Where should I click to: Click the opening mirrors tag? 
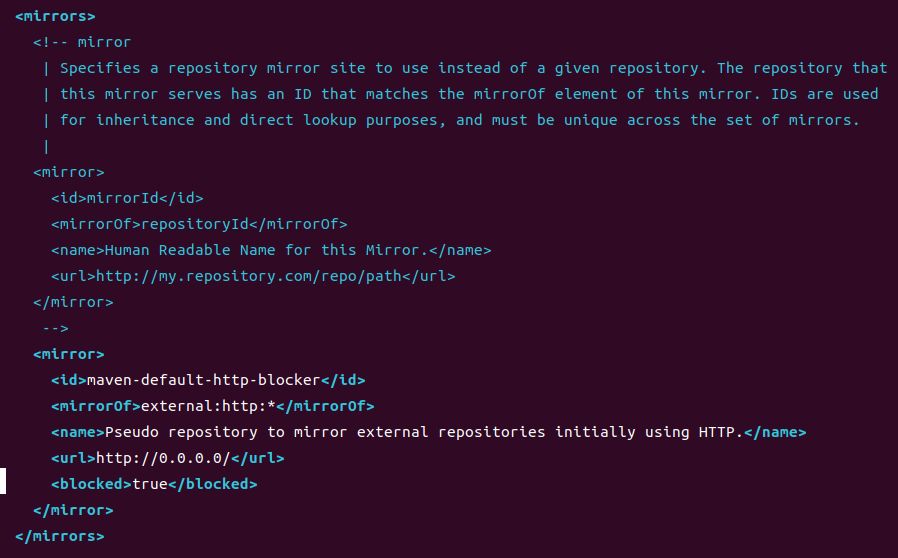click(x=55, y=16)
